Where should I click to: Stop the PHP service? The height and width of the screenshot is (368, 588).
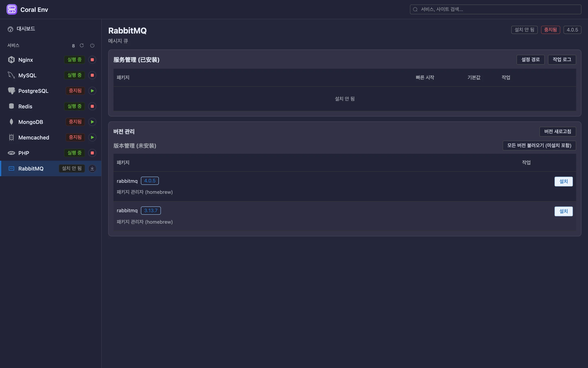click(92, 153)
